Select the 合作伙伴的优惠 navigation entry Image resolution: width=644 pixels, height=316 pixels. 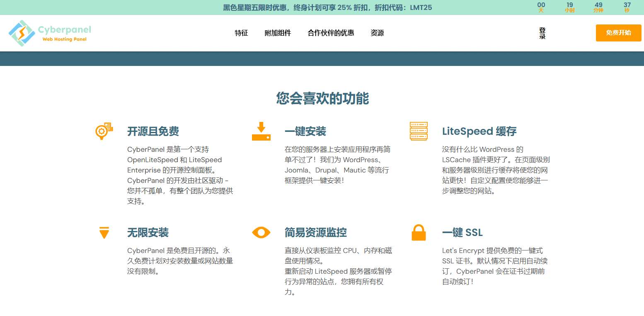tap(330, 33)
